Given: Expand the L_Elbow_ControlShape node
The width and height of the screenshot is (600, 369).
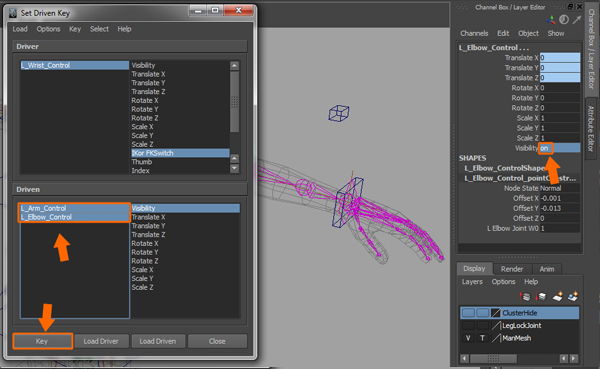Looking at the screenshot, I should (504, 168).
